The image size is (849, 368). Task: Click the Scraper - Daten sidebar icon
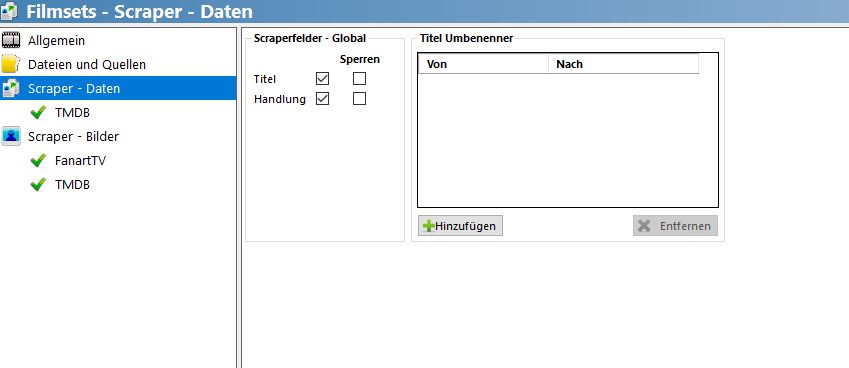[10, 88]
